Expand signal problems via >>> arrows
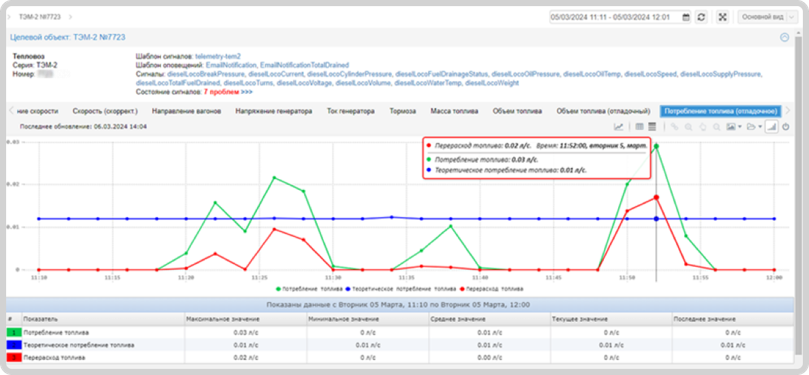 point(247,91)
